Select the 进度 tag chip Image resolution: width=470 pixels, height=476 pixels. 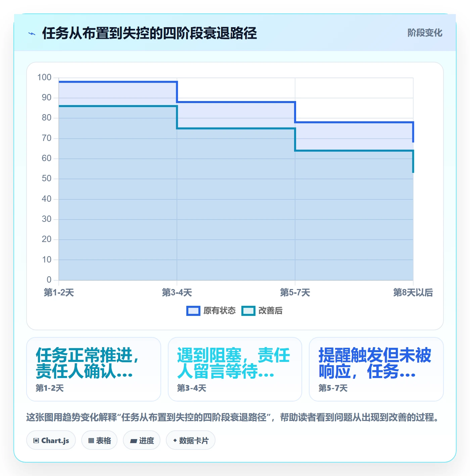[142, 440]
